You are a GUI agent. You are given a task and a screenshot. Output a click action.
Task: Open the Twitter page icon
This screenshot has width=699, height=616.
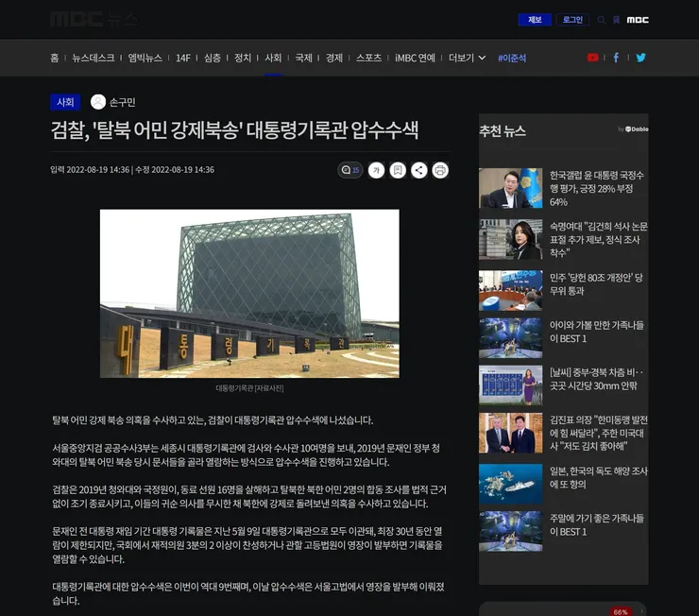pyautogui.click(x=640, y=58)
